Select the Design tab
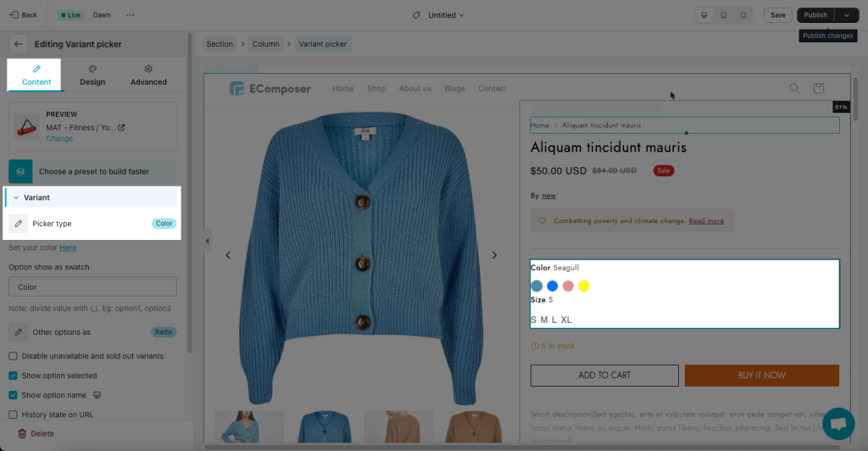This screenshot has height=451, width=868. [x=92, y=75]
